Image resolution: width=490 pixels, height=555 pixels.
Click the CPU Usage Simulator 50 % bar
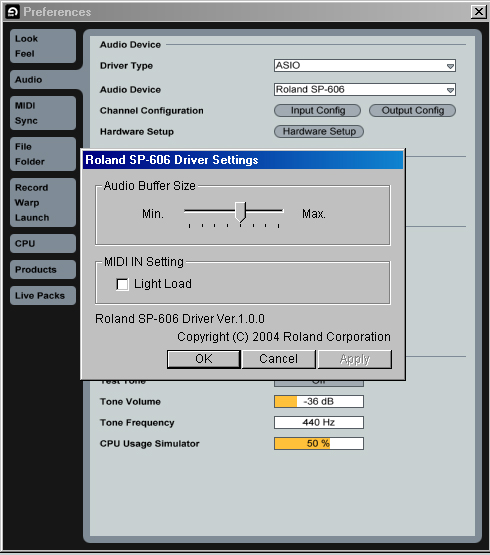[319, 444]
